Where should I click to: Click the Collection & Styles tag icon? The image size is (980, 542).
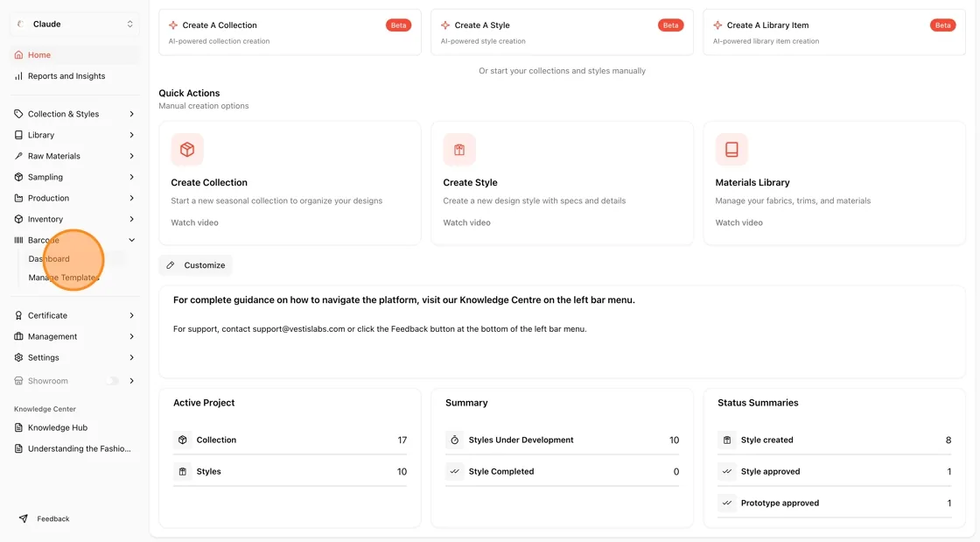18,114
